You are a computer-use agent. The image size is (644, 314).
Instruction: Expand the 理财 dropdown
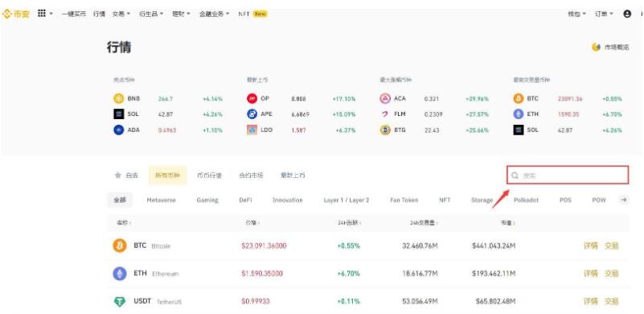point(181,14)
